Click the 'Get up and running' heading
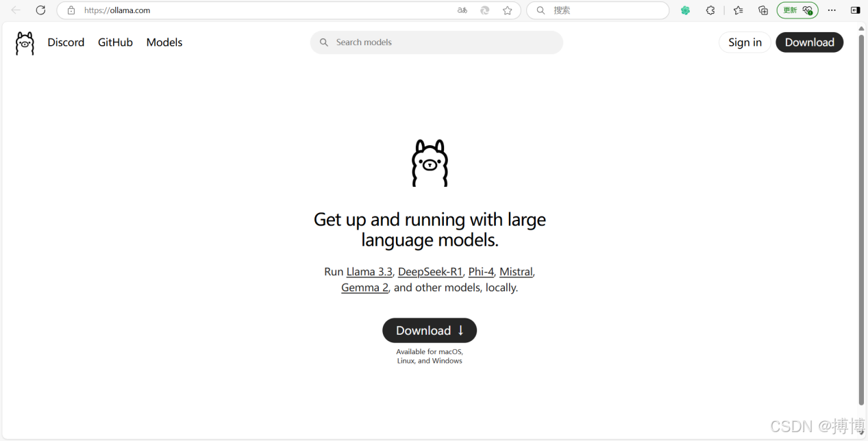868x441 pixels. click(x=430, y=229)
